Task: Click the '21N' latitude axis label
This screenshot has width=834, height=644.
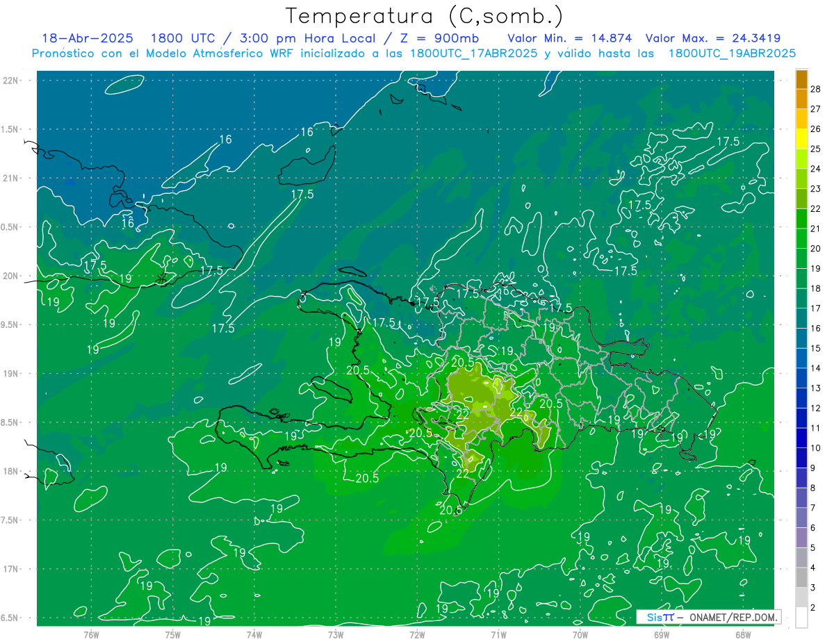Action: (x=11, y=178)
